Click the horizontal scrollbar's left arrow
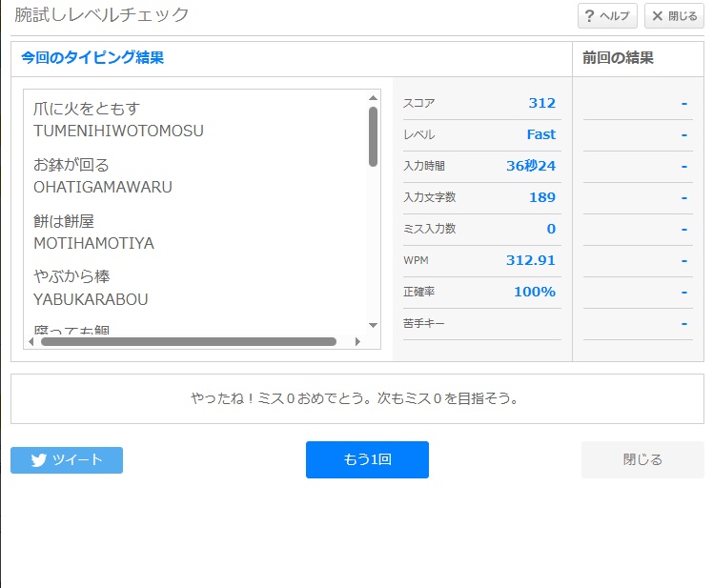The width and height of the screenshot is (713, 588). pyautogui.click(x=31, y=341)
